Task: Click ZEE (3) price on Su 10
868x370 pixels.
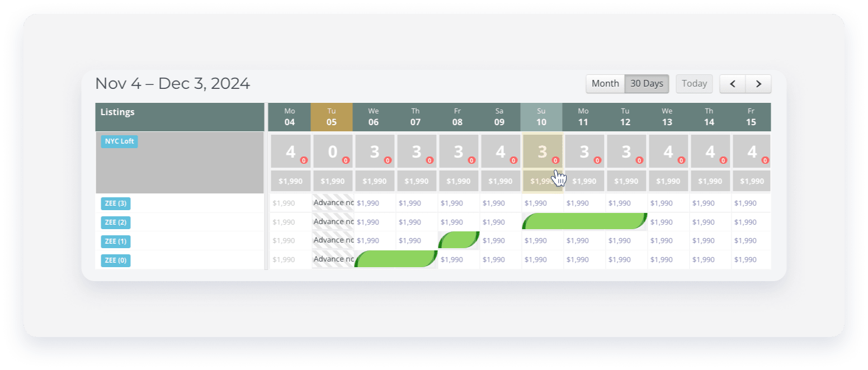Action: point(535,203)
